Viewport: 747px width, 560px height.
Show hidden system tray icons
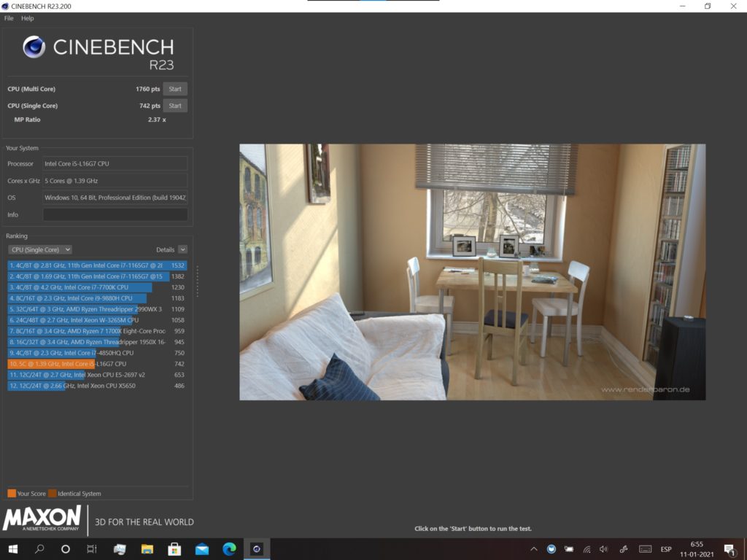pyautogui.click(x=533, y=549)
